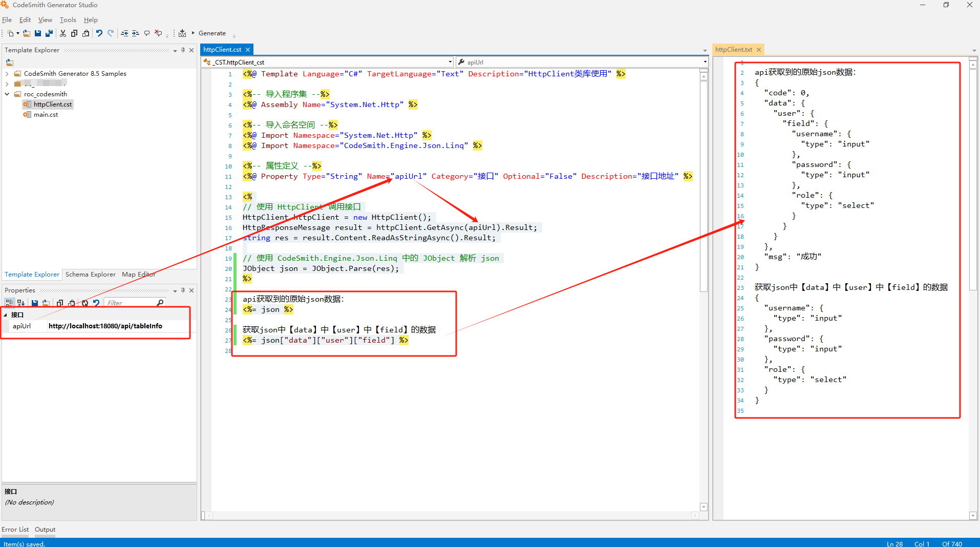The image size is (980, 547).
Task: Open the Tools menu
Action: coord(68,20)
